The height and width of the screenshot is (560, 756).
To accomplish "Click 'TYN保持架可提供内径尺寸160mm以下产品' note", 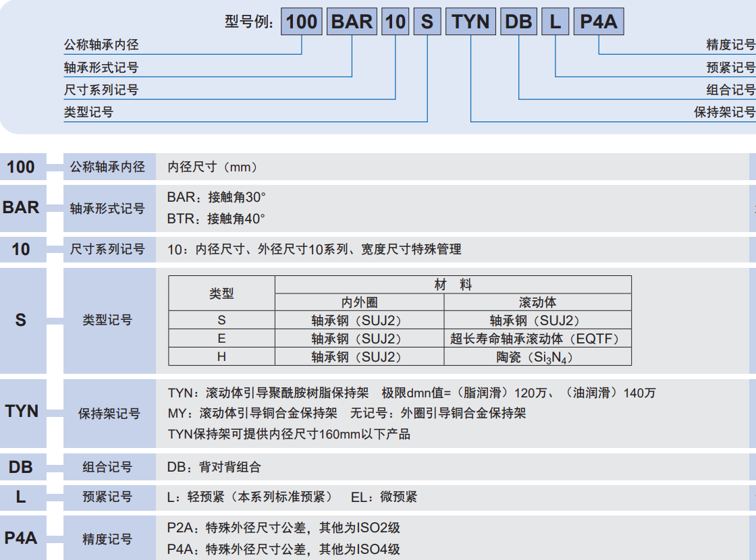I will pyautogui.click(x=290, y=435).
